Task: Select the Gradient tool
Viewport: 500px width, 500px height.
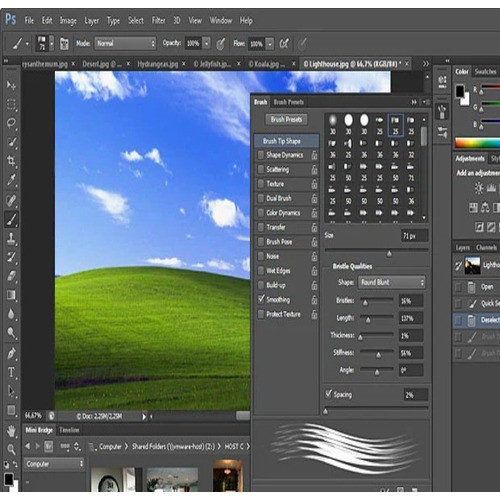Action: [11, 295]
